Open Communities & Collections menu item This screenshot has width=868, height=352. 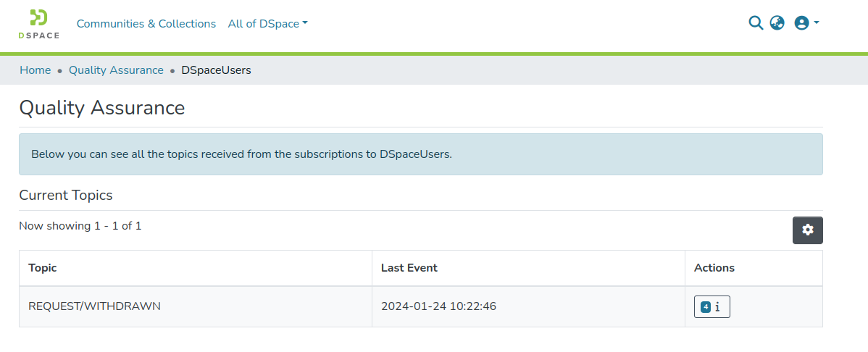[146, 24]
